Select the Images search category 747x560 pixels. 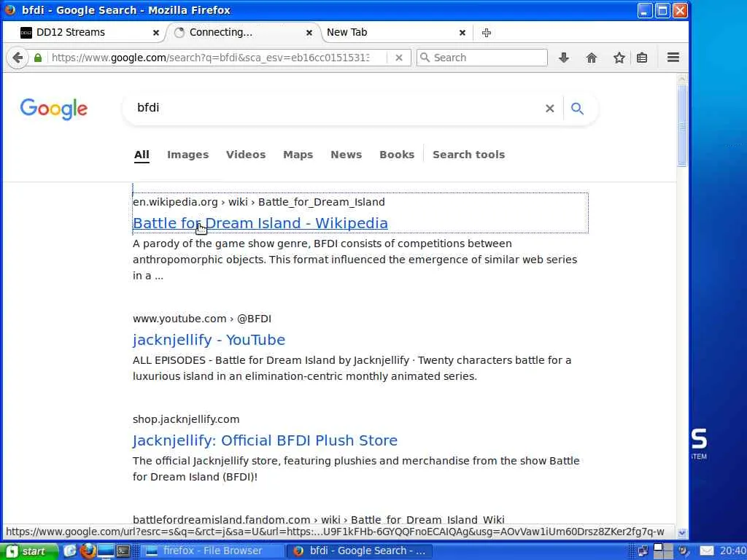coord(187,155)
